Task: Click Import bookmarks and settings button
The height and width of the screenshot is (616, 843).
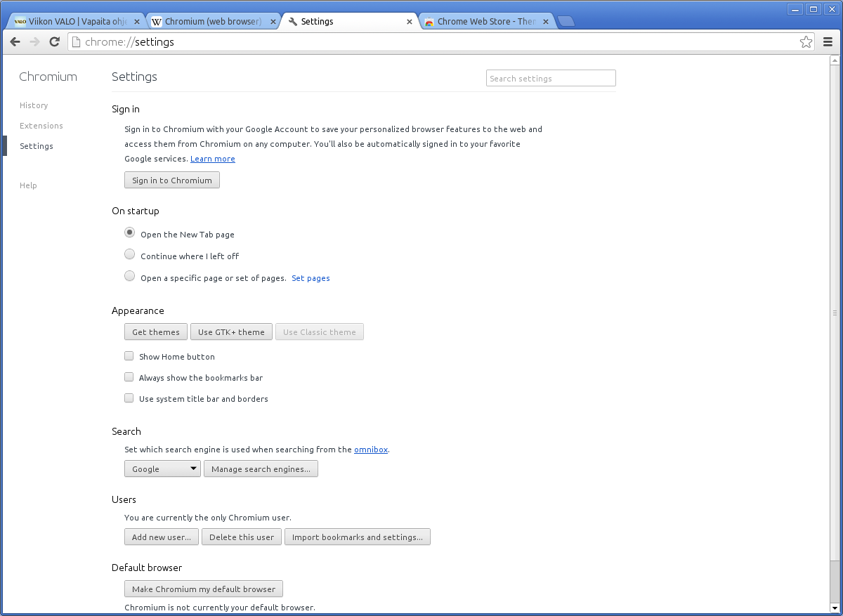Action: point(358,537)
